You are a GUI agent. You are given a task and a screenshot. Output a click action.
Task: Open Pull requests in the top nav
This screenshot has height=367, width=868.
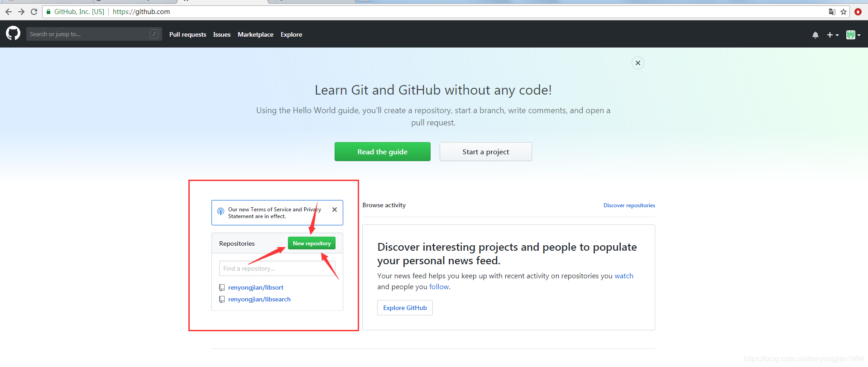[x=187, y=34]
